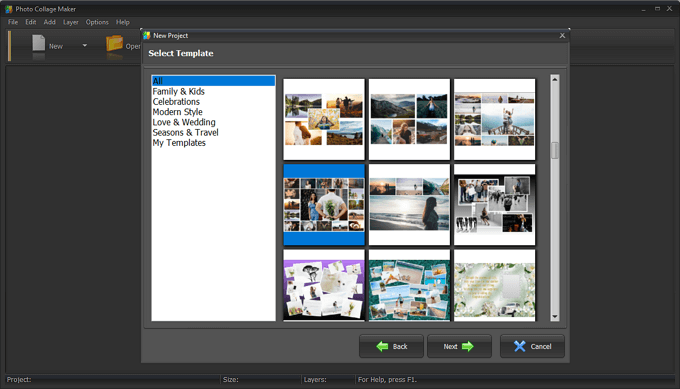Choose the white floral wedding template
680x389 pixels.
[x=495, y=285]
